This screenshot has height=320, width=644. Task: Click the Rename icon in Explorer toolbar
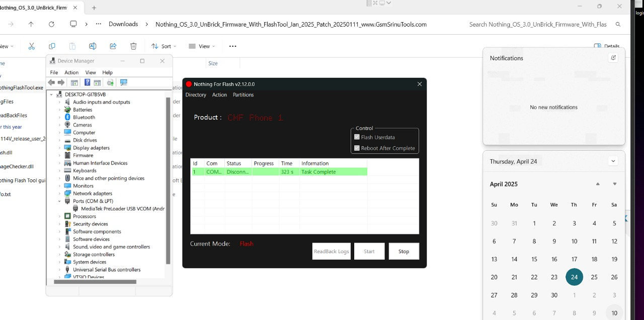tap(93, 46)
